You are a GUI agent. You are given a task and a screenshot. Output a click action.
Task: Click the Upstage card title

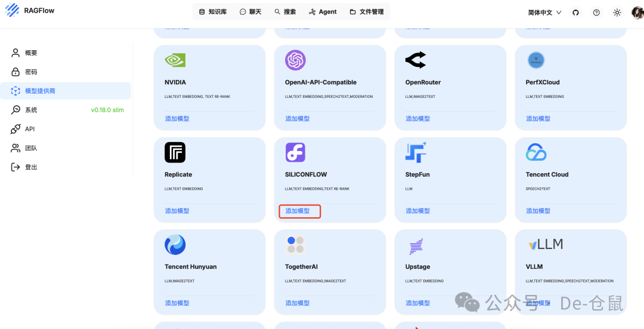[x=417, y=266]
